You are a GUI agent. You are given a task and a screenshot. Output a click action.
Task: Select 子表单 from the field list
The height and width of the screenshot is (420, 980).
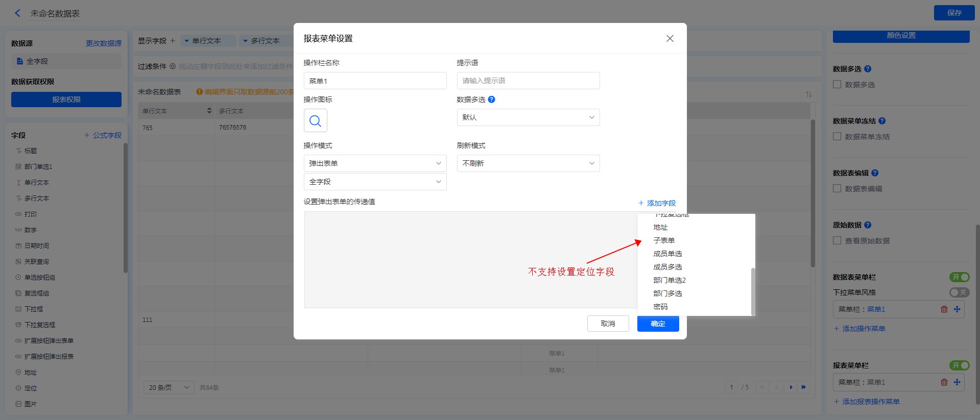(x=664, y=240)
